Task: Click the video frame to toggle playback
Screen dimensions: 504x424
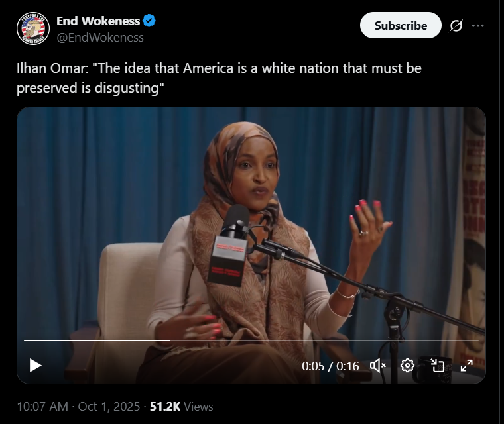Action: [251, 225]
